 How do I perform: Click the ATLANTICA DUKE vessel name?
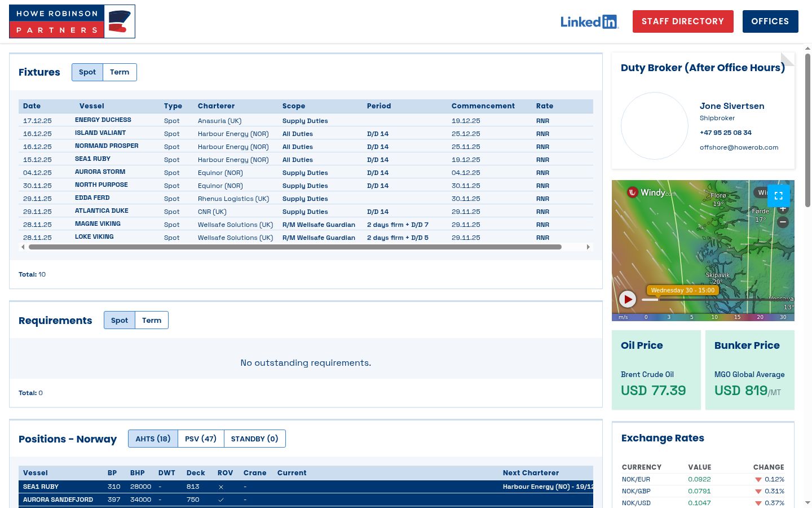[101, 211]
